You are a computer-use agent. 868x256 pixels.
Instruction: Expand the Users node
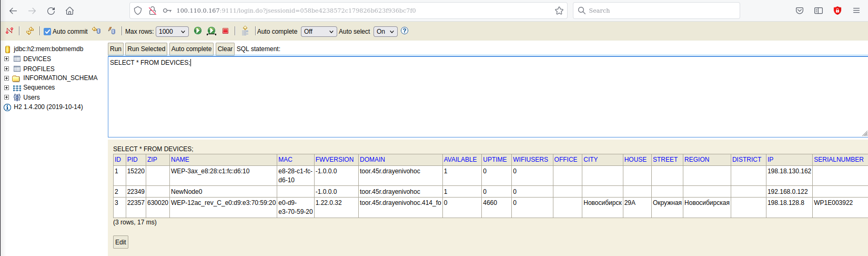click(x=7, y=97)
